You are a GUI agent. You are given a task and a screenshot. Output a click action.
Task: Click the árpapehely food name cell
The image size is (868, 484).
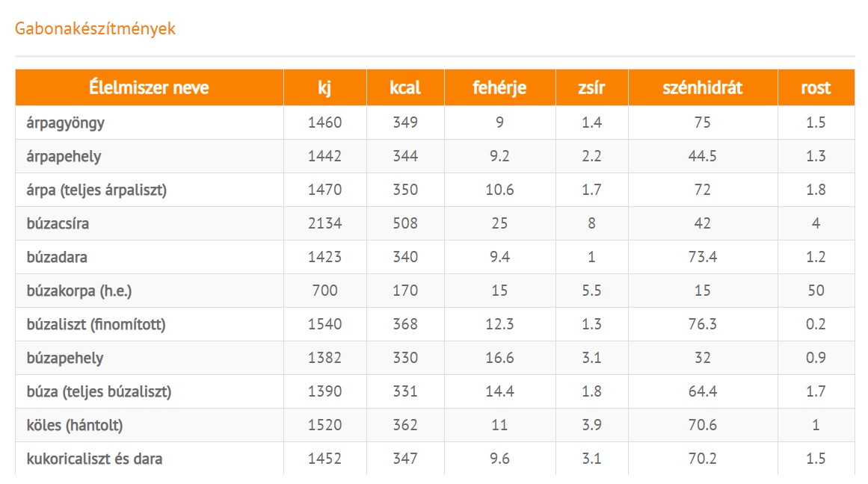coord(64,157)
